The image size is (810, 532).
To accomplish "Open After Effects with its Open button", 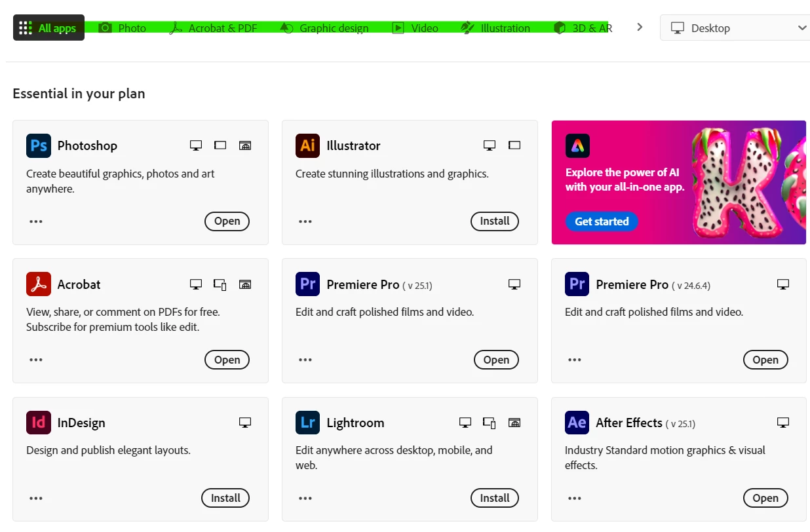I will (765, 498).
